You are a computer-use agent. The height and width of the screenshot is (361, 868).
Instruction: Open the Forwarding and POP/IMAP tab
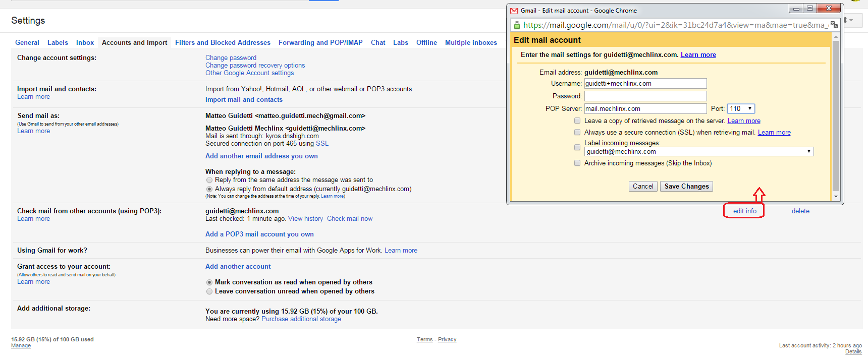tap(320, 42)
